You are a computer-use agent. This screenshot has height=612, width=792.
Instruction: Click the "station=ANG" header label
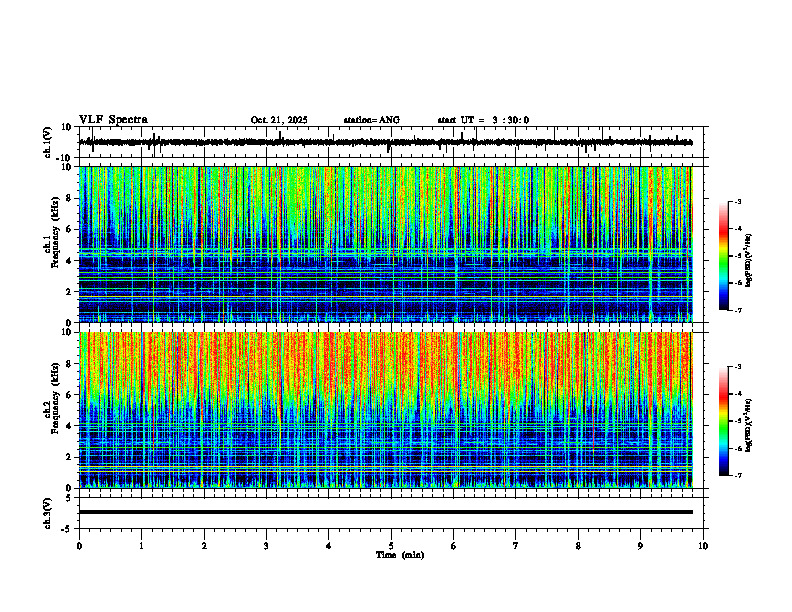[x=372, y=120]
